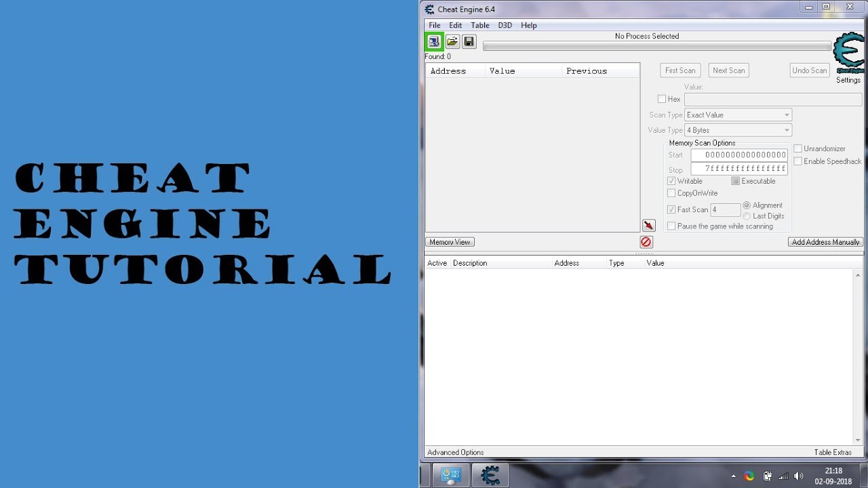Click the power plug tray icon
The height and width of the screenshot is (488, 868).
tap(767, 476)
